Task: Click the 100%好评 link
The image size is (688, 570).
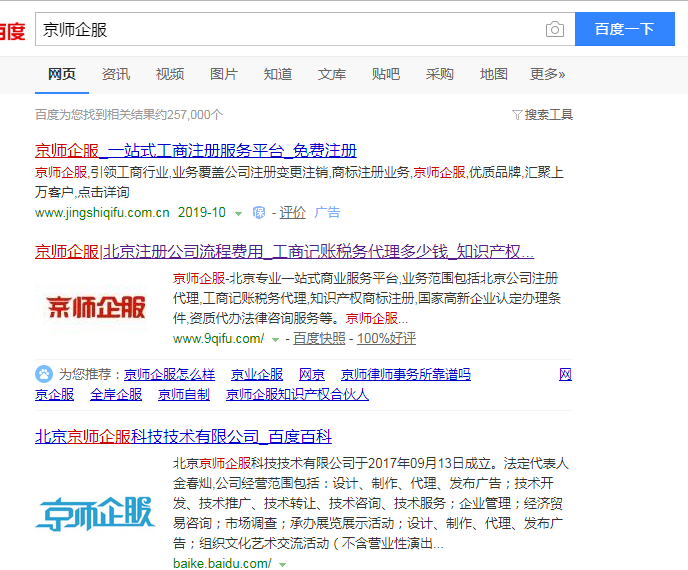Action: pos(386,339)
